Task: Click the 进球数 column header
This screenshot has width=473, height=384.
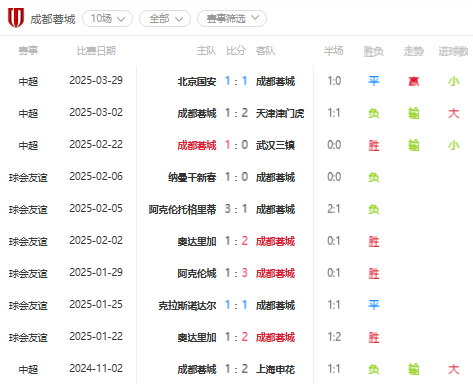Action: [454, 51]
